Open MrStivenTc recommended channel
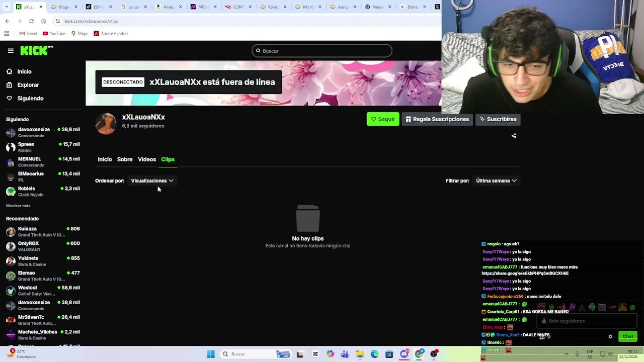This screenshot has height=362, width=644. point(43,320)
